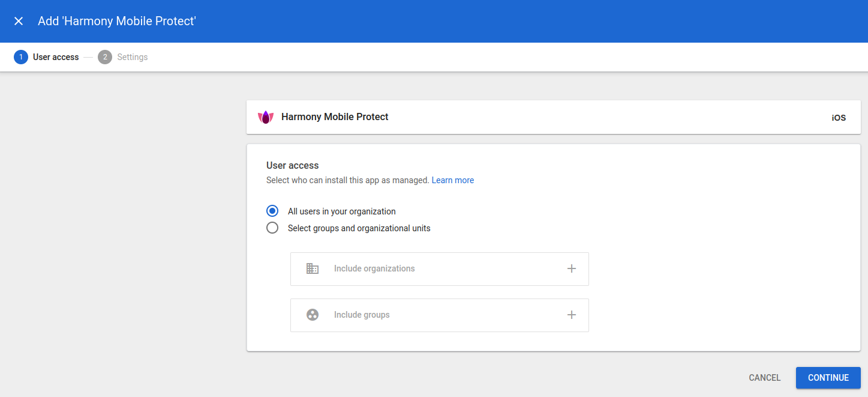Click the iOS platform label
Viewport: 868px width, 397px height.
pyautogui.click(x=838, y=118)
